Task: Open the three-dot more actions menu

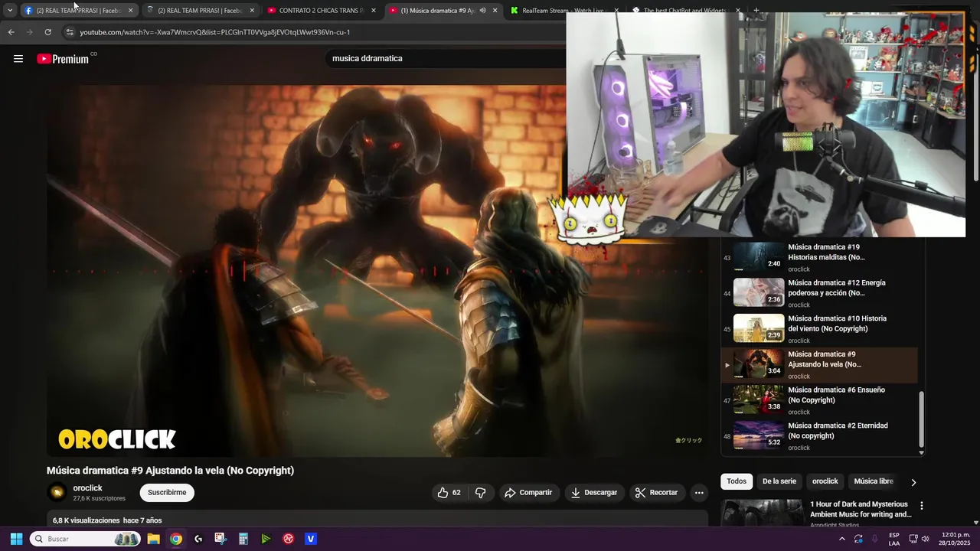Action: point(699,493)
